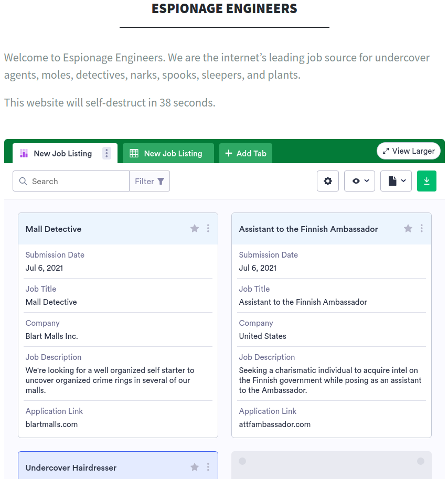
Task: Star the Assistant to the Finnish Ambassador card
Action: 408,229
